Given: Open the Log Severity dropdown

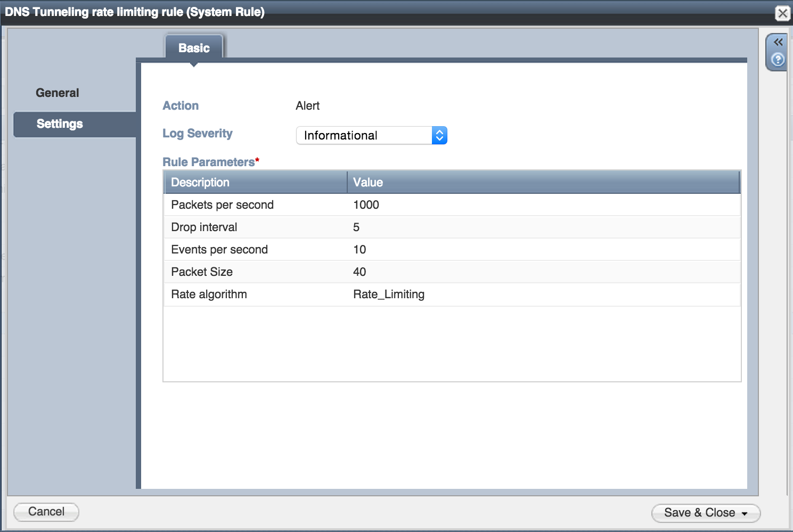Looking at the screenshot, I should pyautogui.click(x=371, y=135).
